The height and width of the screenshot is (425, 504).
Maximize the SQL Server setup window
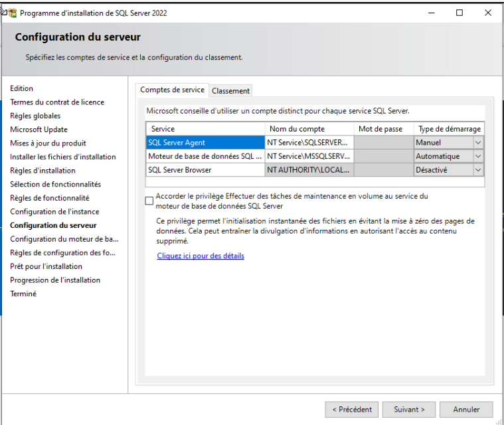click(460, 13)
